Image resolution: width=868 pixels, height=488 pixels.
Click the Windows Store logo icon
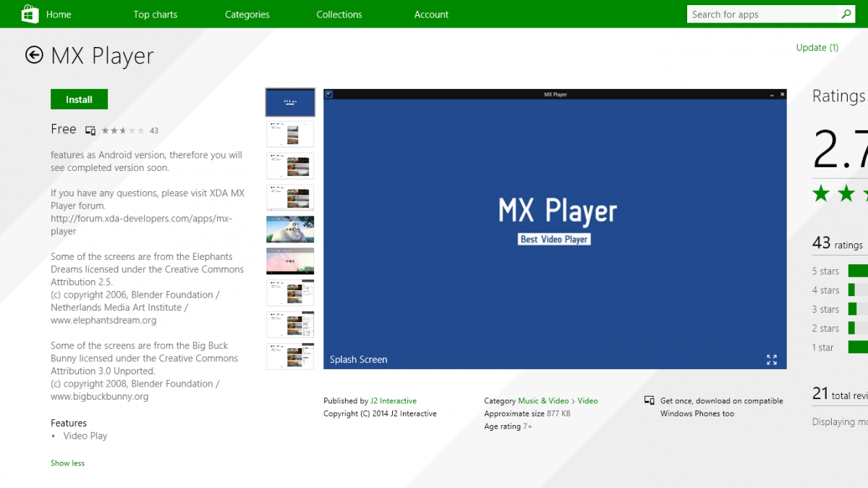[x=30, y=14]
